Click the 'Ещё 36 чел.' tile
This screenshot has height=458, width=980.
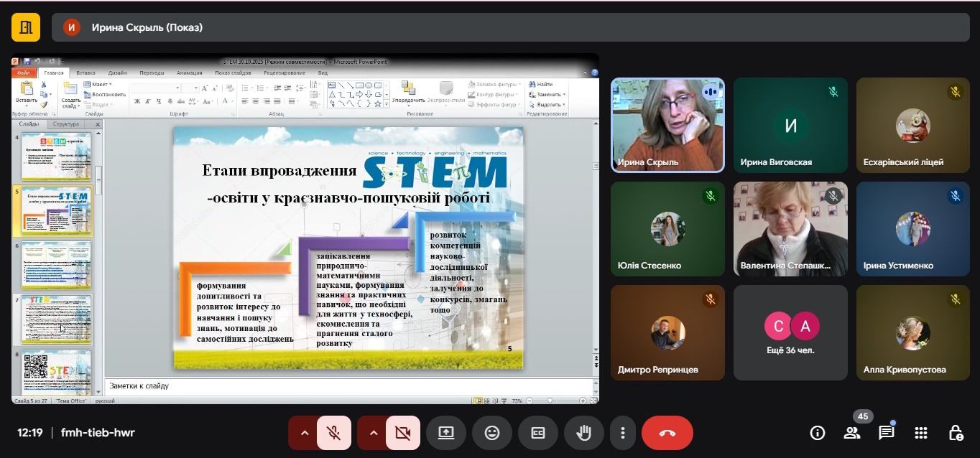coord(790,332)
